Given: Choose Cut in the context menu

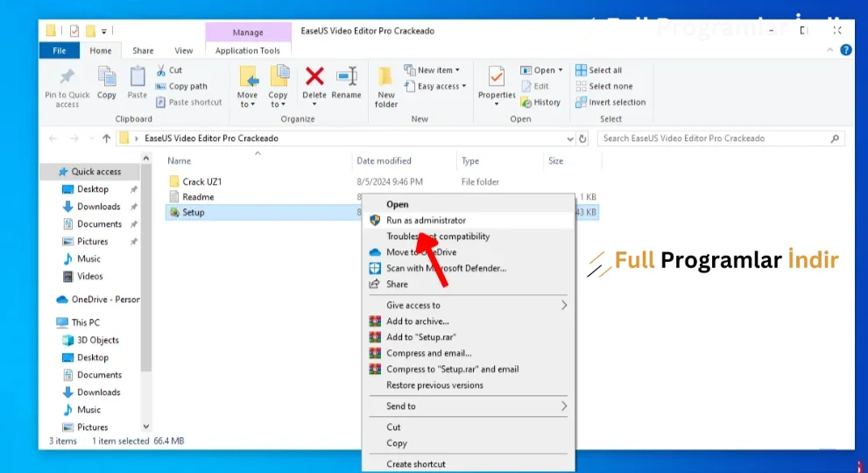Looking at the screenshot, I should (x=469, y=427).
